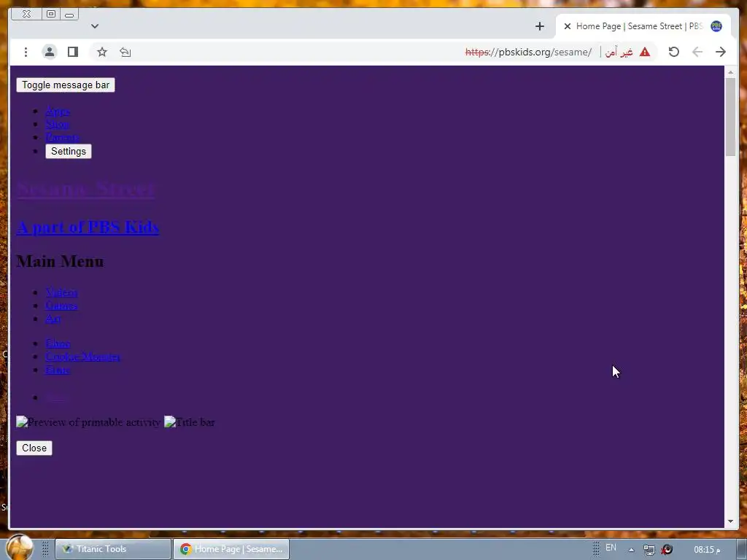Bookmark this page with the star icon

click(x=102, y=52)
